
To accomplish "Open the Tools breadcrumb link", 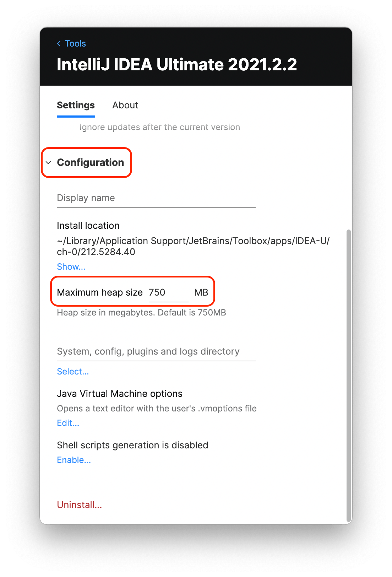I will pyautogui.click(x=75, y=43).
